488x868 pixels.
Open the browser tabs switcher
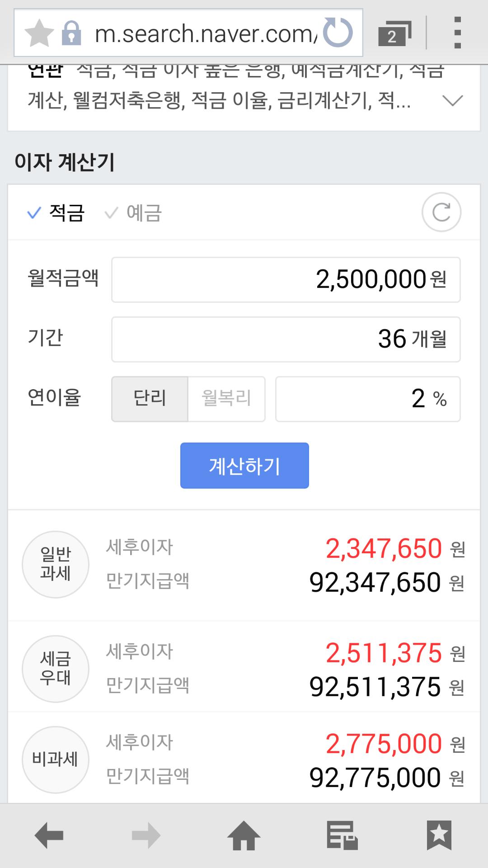tap(394, 33)
